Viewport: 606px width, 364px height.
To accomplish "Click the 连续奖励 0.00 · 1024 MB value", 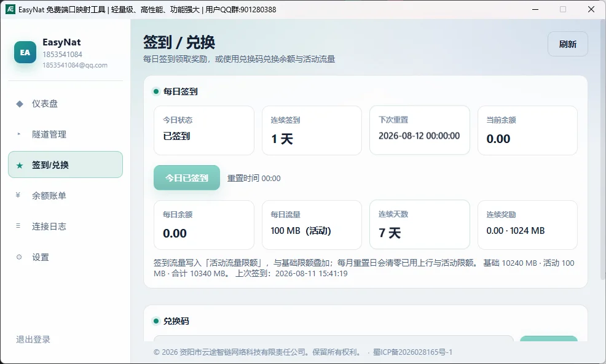I will point(515,231).
